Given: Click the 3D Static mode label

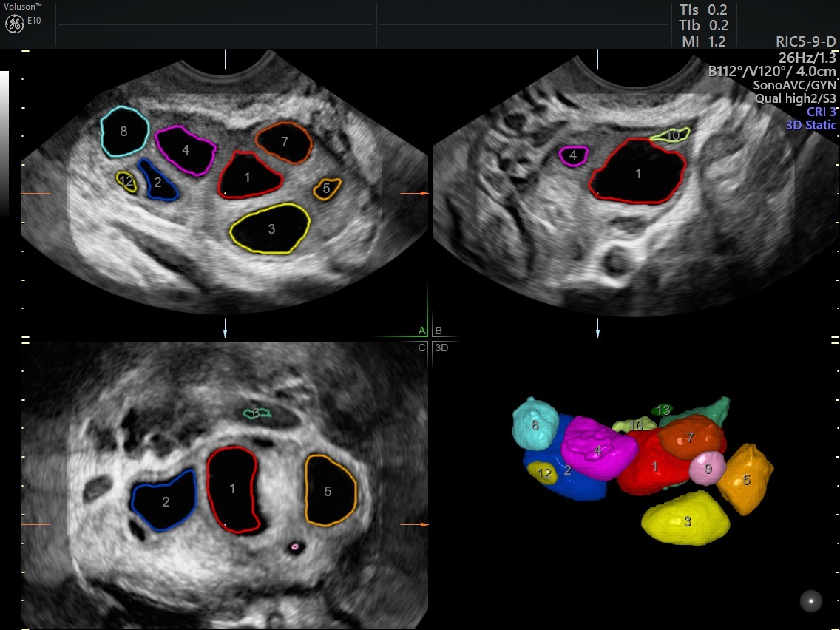Looking at the screenshot, I should point(810,125).
